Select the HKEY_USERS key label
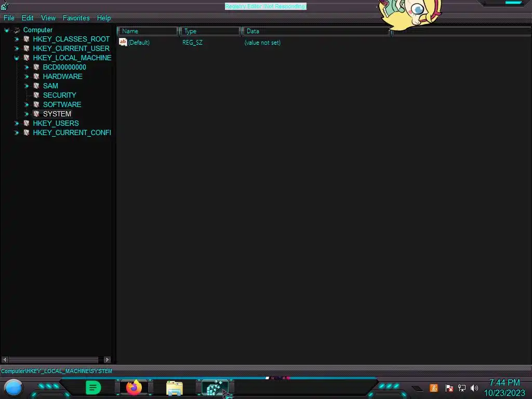Screen dimensions: 532x399 tap(56, 123)
